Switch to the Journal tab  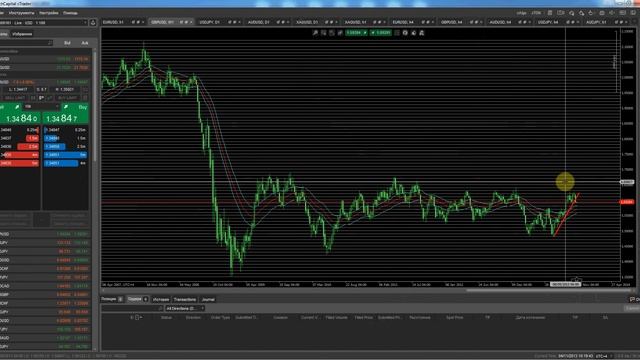(208, 299)
